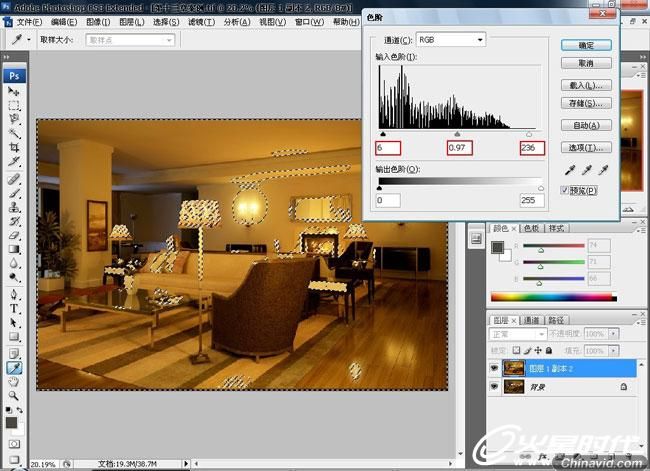Open the 滤镜(T) menu
650x471 pixels.
point(201,22)
